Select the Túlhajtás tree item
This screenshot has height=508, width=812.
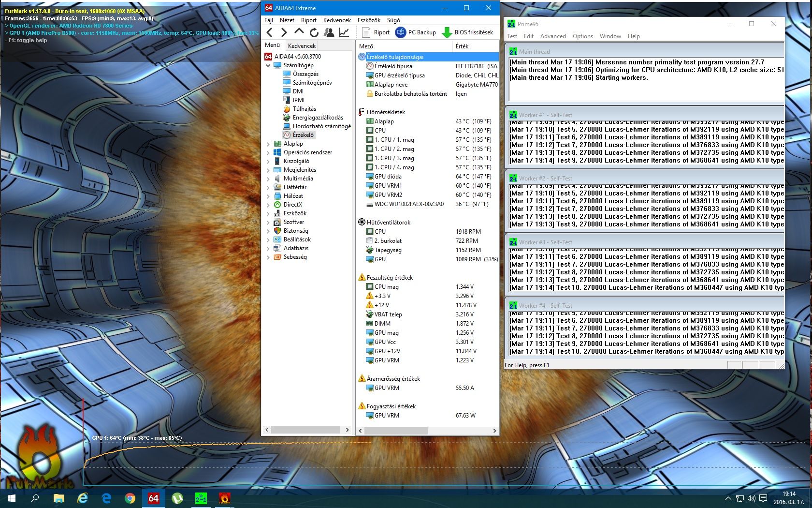click(304, 109)
